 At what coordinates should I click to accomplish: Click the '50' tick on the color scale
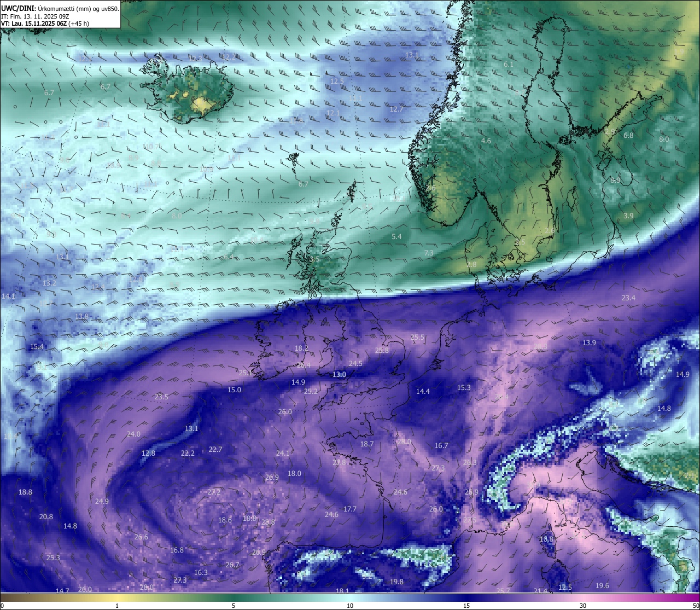point(696,606)
